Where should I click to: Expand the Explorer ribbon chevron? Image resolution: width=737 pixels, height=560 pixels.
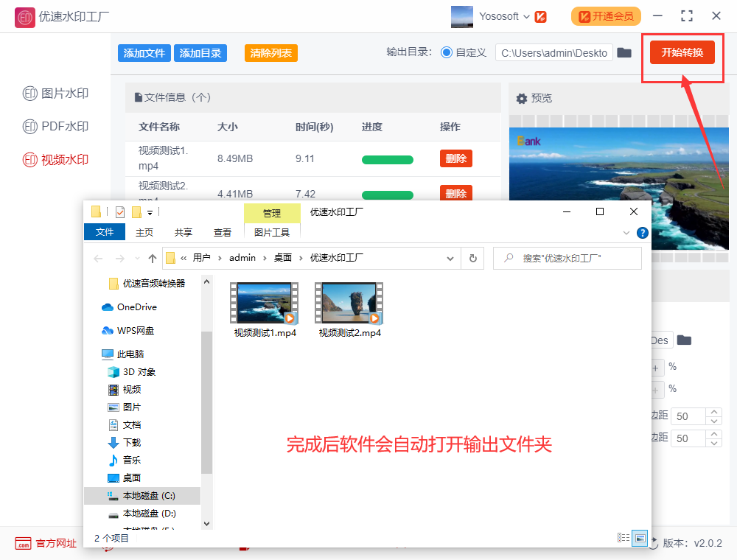coord(626,233)
